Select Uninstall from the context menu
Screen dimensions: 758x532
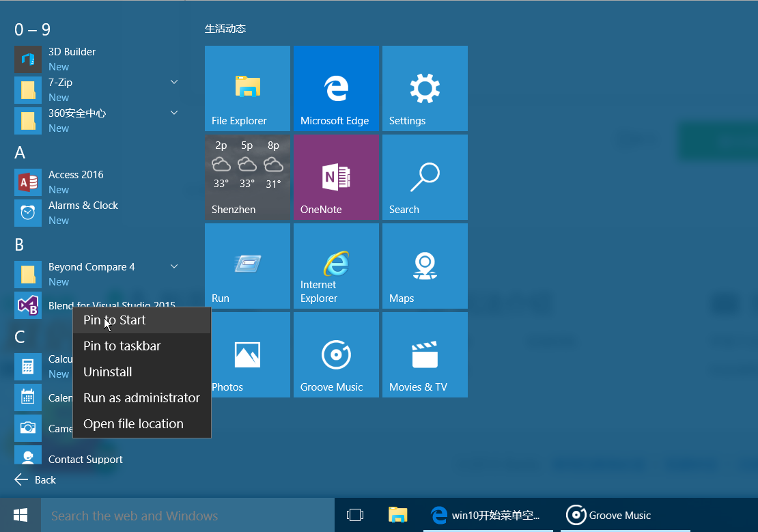pos(141,372)
